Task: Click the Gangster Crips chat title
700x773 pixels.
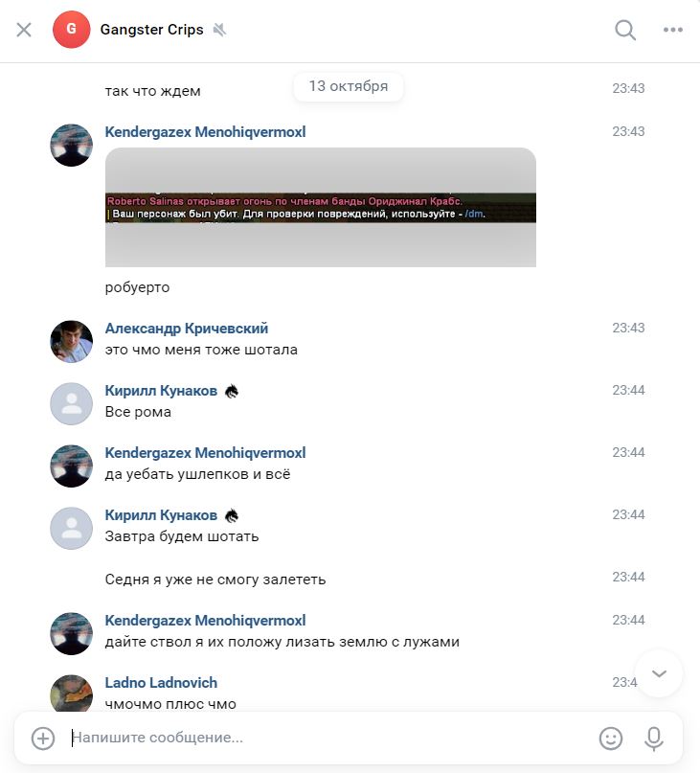Action: tap(152, 30)
